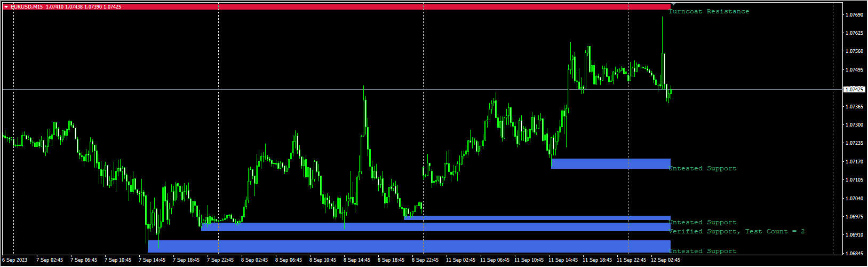The image size is (868, 267).
Task: Click the 1.06910 price scale label
Action: (x=855, y=235)
